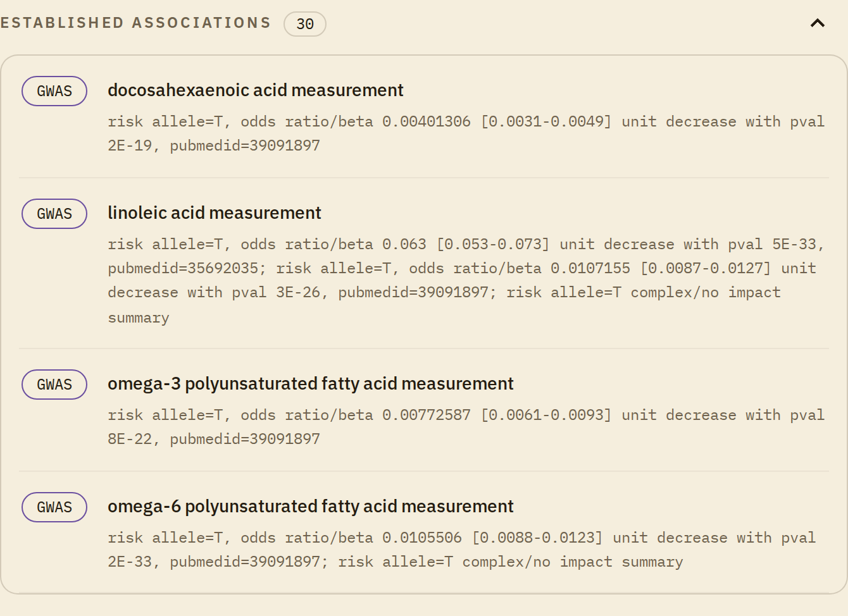The height and width of the screenshot is (616, 848).
Task: Click the description mentioning pubmedid=35692035
Action: coord(466,281)
